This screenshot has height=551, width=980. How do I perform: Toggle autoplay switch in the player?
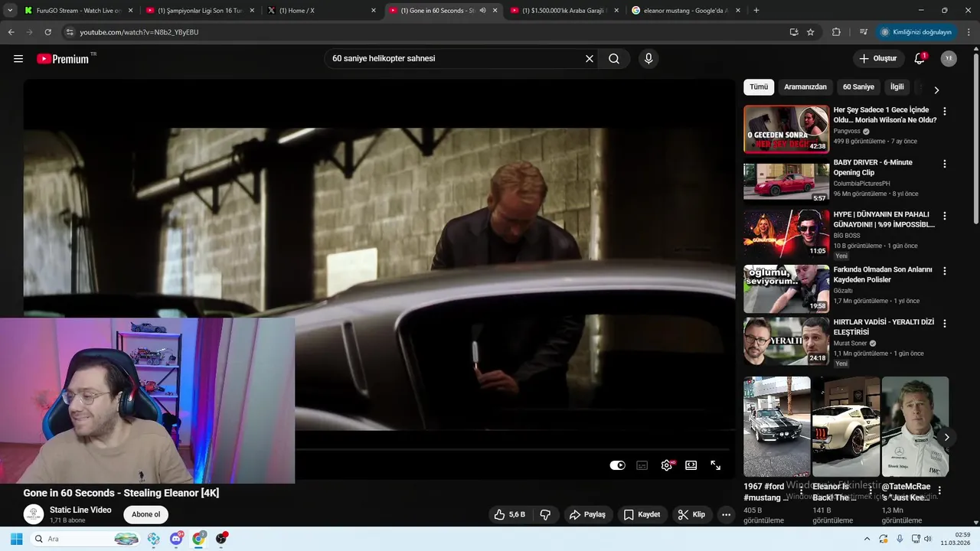617,465
